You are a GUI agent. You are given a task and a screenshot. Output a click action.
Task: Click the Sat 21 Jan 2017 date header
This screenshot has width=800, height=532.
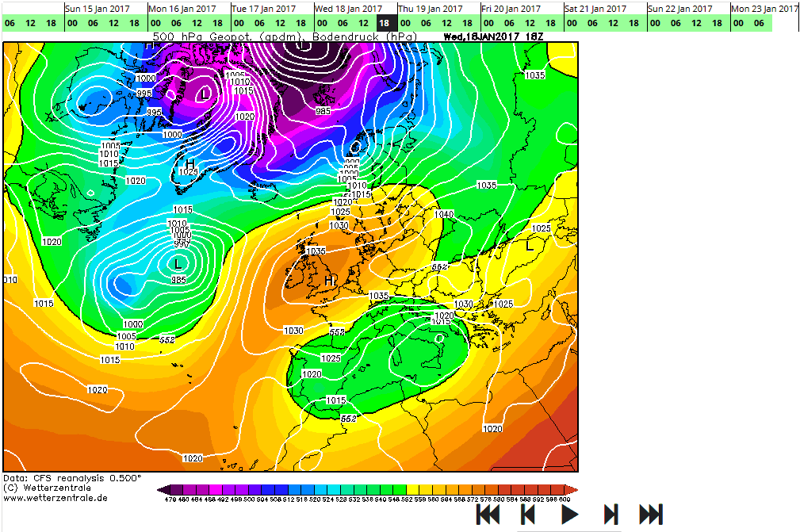click(597, 8)
